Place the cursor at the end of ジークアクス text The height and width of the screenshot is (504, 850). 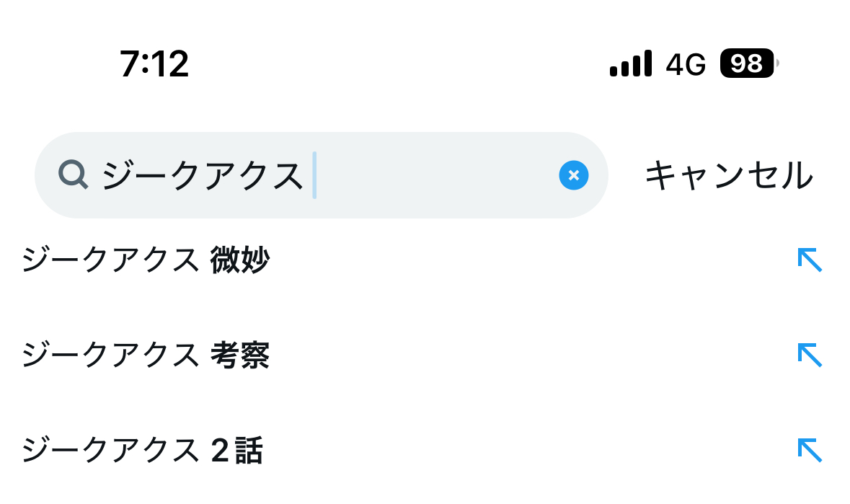tap(314, 175)
